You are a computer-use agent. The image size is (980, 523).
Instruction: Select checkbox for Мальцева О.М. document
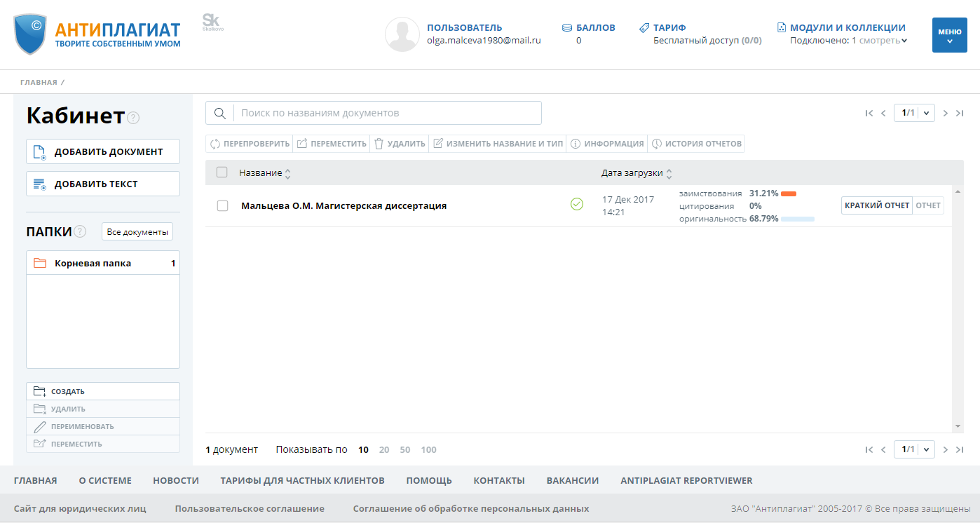pyautogui.click(x=223, y=206)
